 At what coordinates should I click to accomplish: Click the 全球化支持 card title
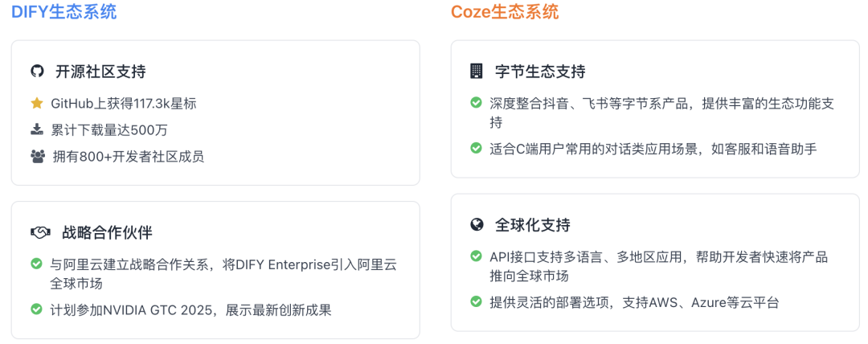[x=532, y=225]
